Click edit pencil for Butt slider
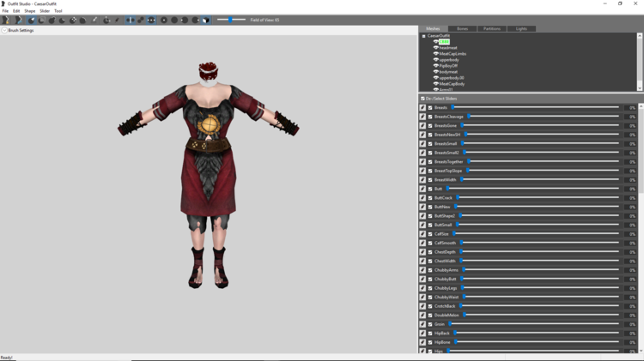The width and height of the screenshot is (644, 361). (422, 189)
